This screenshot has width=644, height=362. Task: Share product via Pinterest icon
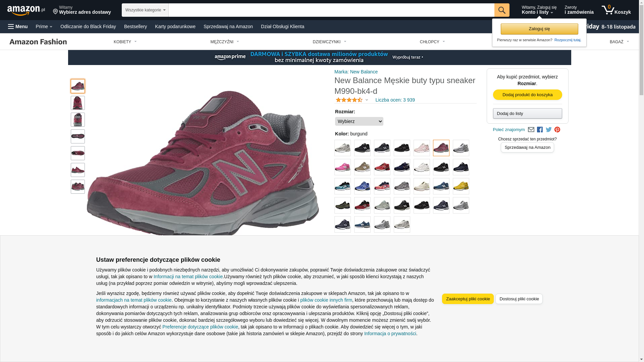(x=557, y=130)
